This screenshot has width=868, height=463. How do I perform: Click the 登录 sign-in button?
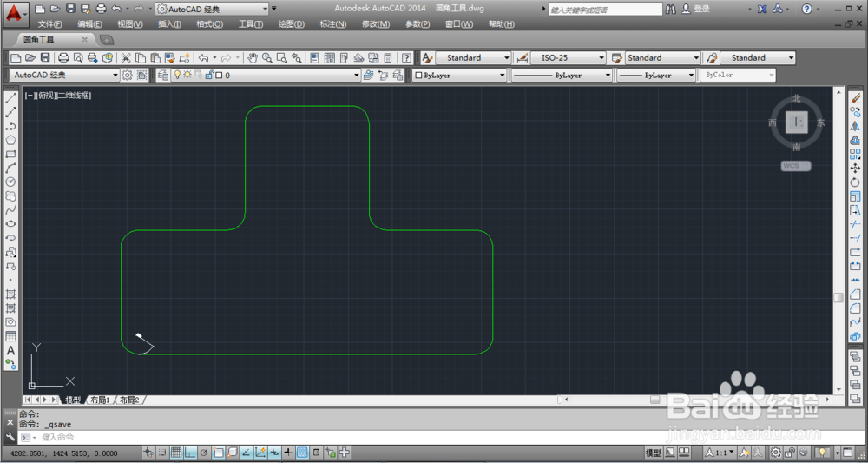tap(696, 9)
